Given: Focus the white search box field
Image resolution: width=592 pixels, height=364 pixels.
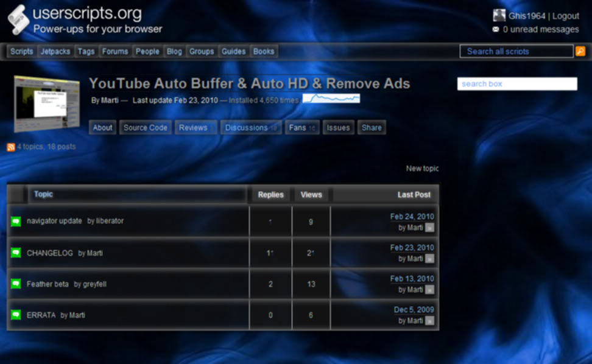Looking at the screenshot, I should tap(517, 84).
